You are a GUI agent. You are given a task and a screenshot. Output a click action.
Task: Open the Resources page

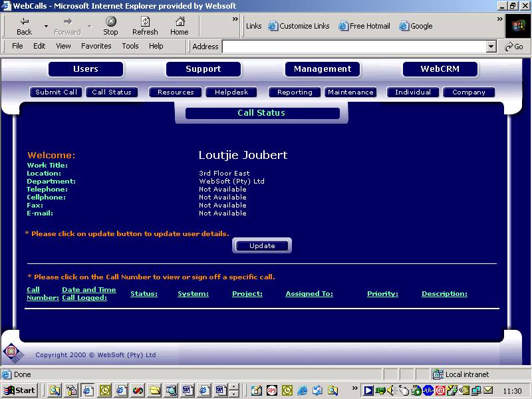[x=176, y=92]
